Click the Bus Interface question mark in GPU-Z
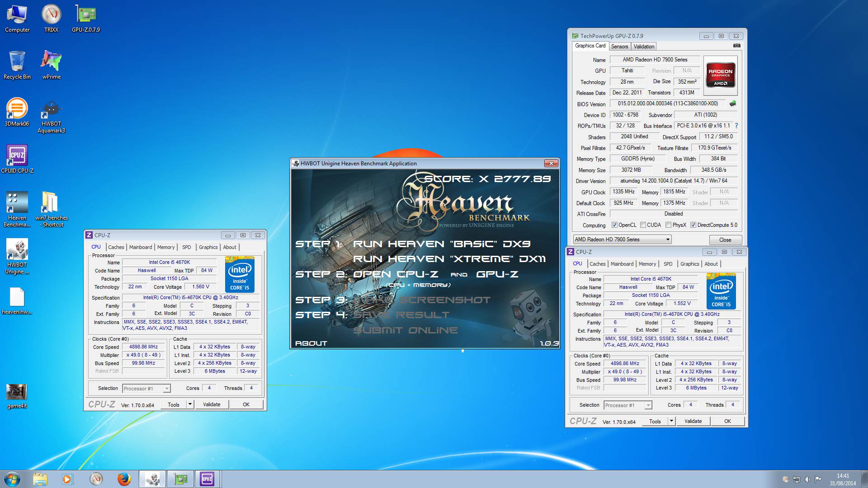 [736, 126]
